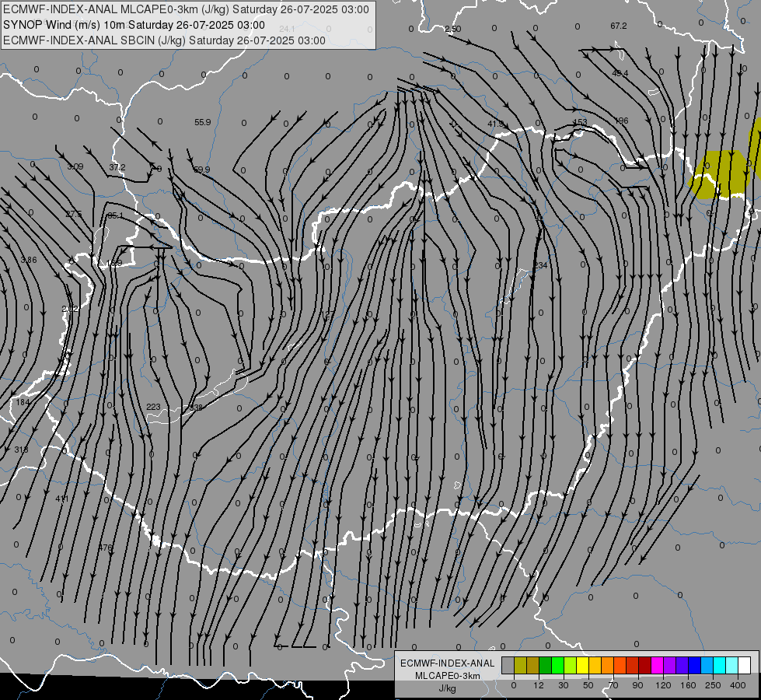
Task: Click the map value 184
Action: 23,402
